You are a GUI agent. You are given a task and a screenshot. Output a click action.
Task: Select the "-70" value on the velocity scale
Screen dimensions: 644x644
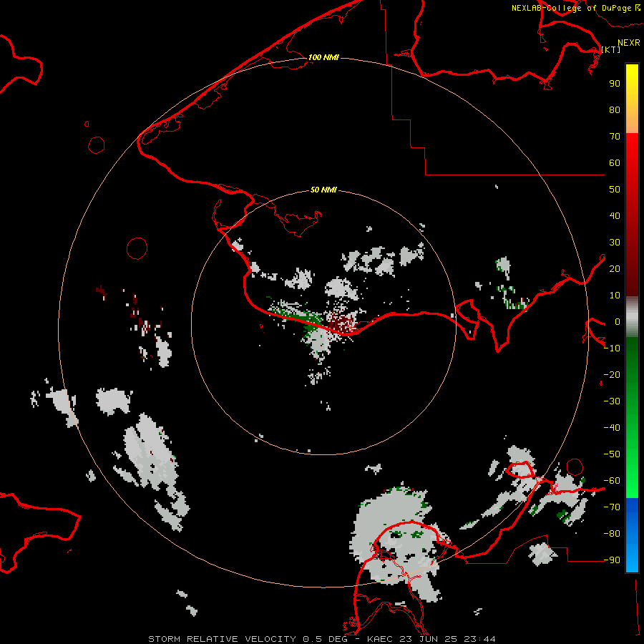[612, 507]
